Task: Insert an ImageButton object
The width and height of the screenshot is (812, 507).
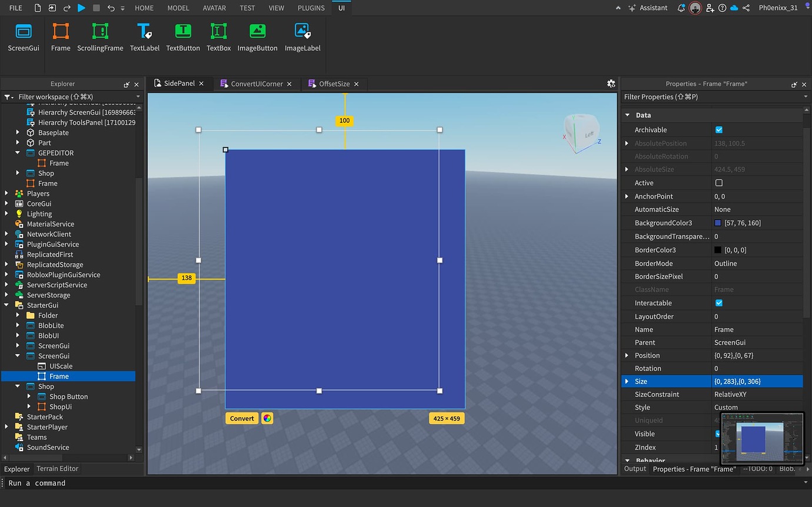Action: pos(257,35)
